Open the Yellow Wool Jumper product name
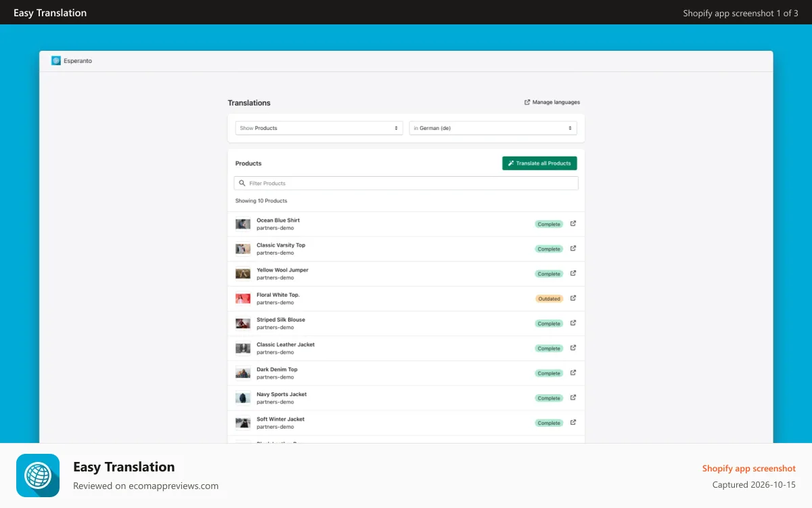This screenshot has height=508, width=812. tap(282, 270)
